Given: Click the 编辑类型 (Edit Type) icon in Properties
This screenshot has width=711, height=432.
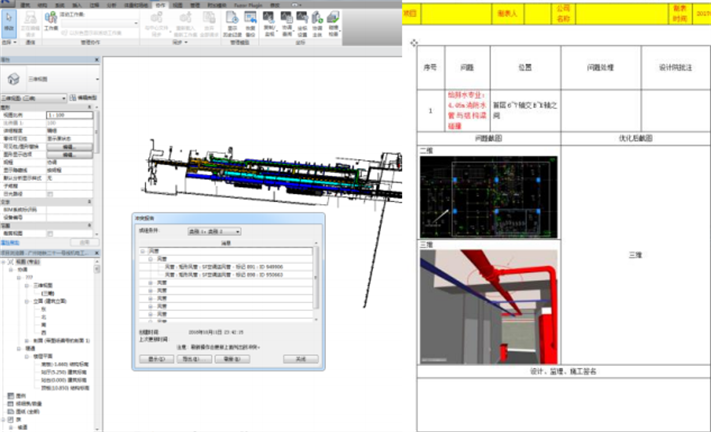Looking at the screenshot, I should [84, 98].
